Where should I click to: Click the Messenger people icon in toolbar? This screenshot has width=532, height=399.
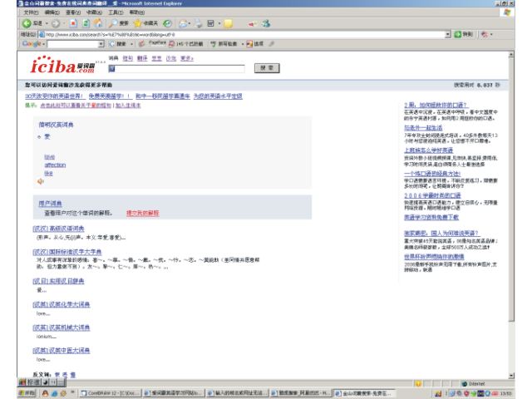(x=266, y=23)
